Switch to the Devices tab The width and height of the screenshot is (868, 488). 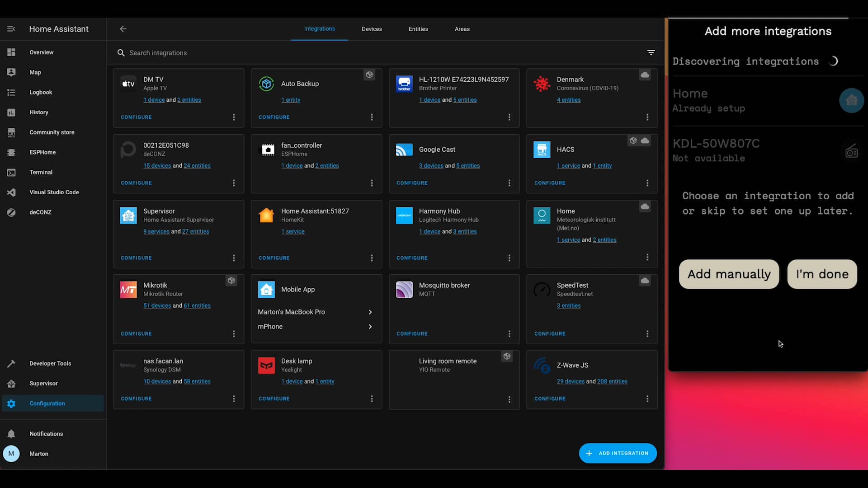(x=372, y=29)
